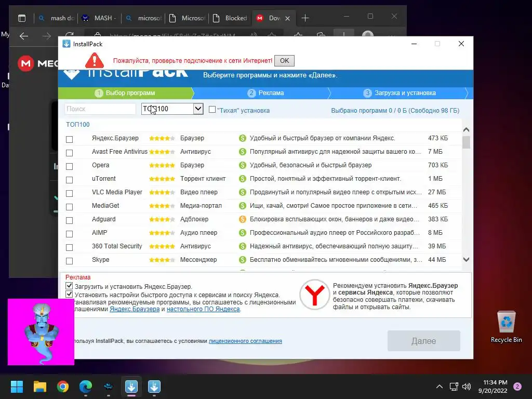
Task: Click the ТОП100 list heading
Action: pos(78,125)
